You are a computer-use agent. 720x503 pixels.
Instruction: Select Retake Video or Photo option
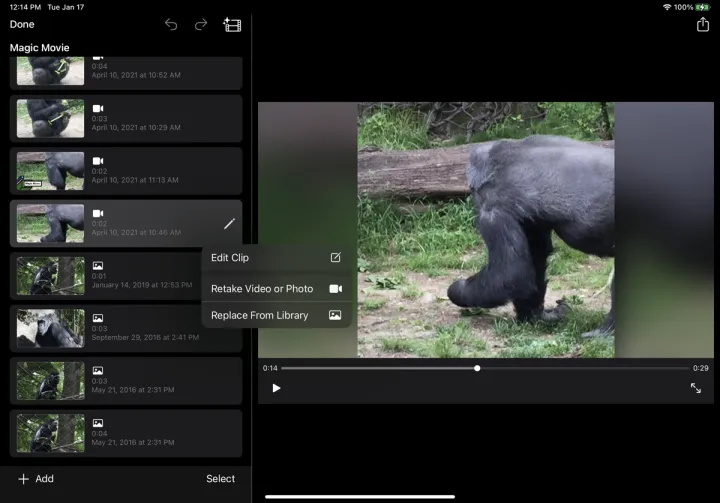[x=276, y=289]
